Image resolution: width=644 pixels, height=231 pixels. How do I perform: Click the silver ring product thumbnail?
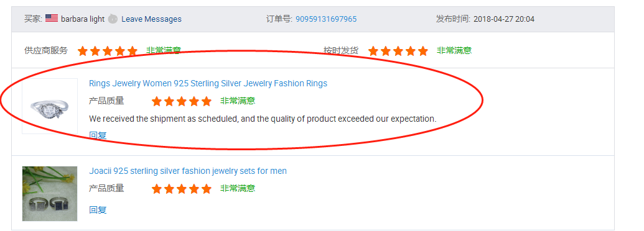(x=50, y=106)
